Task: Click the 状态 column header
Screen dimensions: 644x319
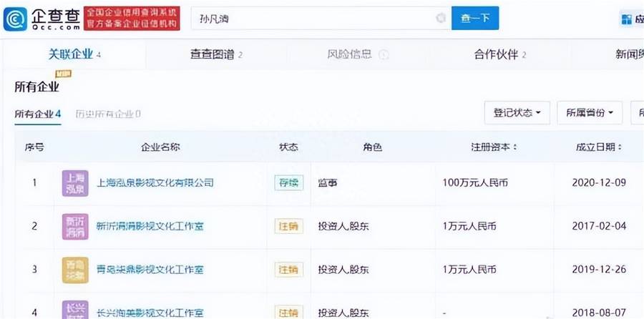Action: click(289, 147)
